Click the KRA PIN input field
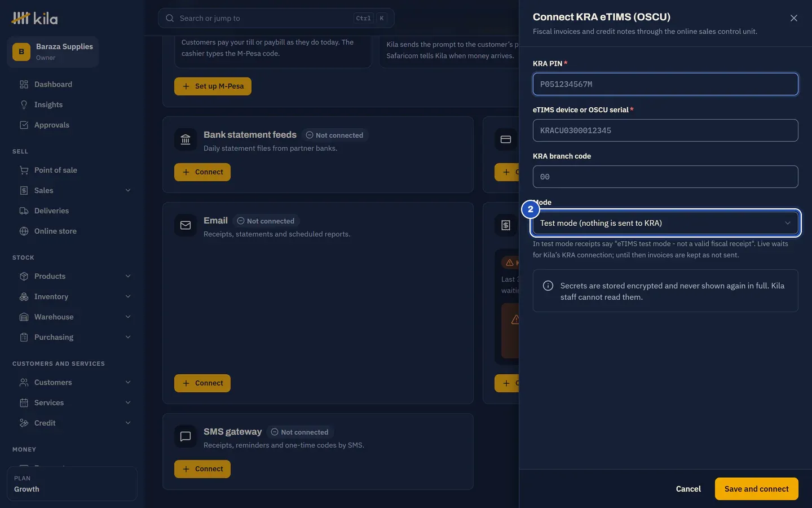Image resolution: width=812 pixels, height=508 pixels. [x=665, y=84]
